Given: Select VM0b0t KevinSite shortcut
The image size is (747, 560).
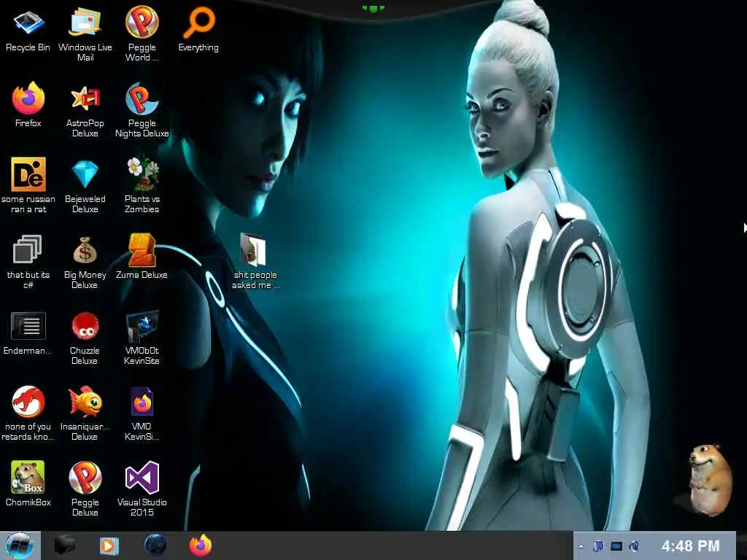Looking at the screenshot, I should [142, 338].
